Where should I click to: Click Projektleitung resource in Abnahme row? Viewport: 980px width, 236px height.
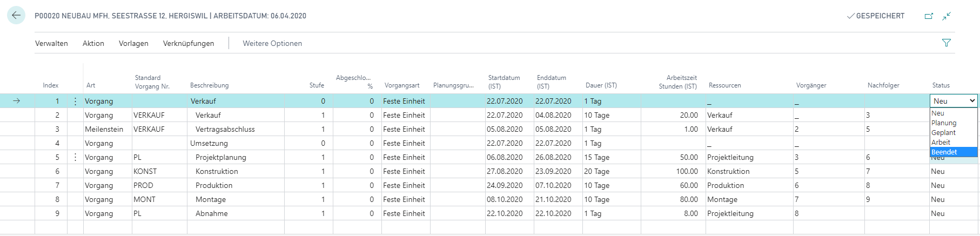click(x=749, y=213)
